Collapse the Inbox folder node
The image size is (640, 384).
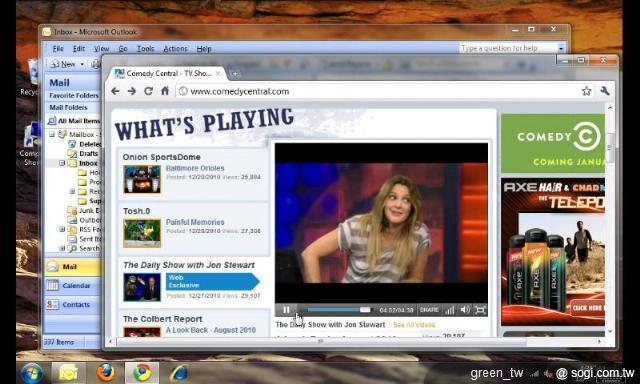[62, 163]
